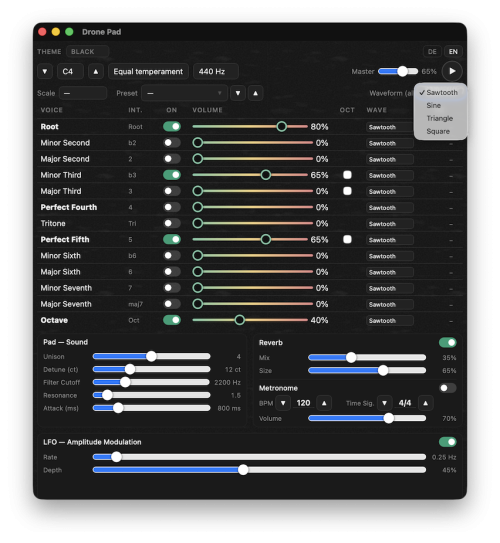500x543 pixels.
Task: Check the octave box for Perfect Fifth
Action: coord(347,239)
